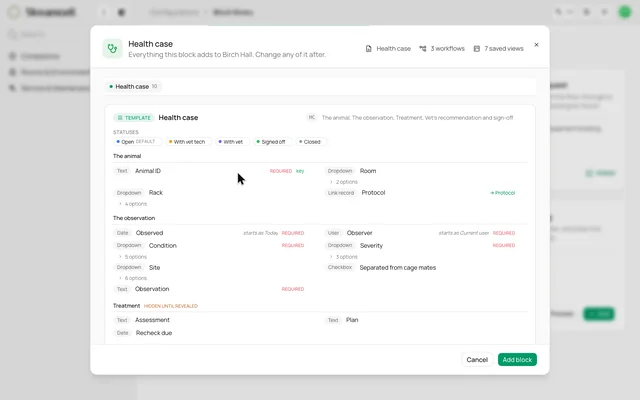This screenshot has height=400, width=640.
Task: Close the Health case dialog with X
Action: point(536,44)
